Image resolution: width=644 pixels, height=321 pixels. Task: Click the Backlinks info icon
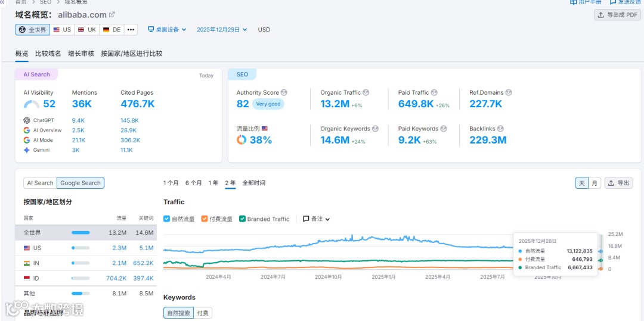[x=500, y=129]
